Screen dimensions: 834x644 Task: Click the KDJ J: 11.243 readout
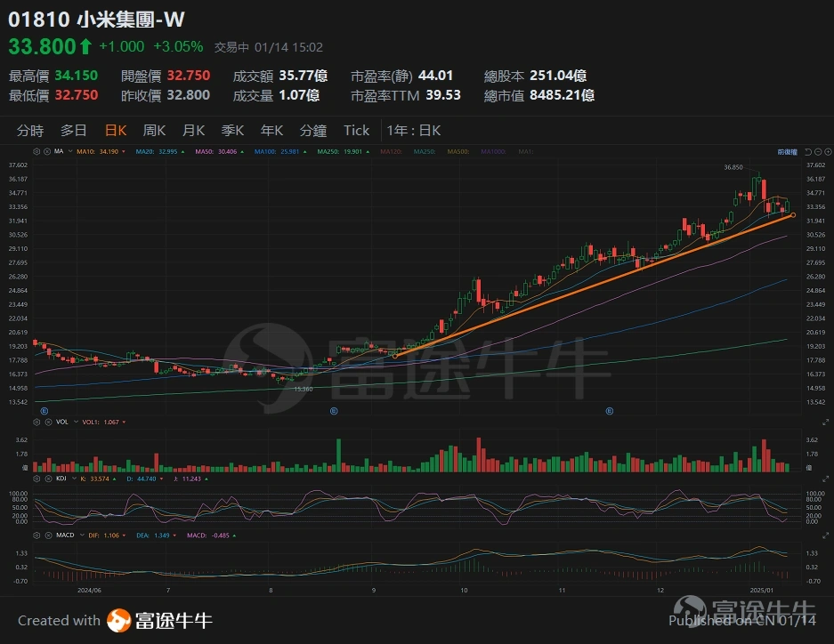[x=190, y=479]
